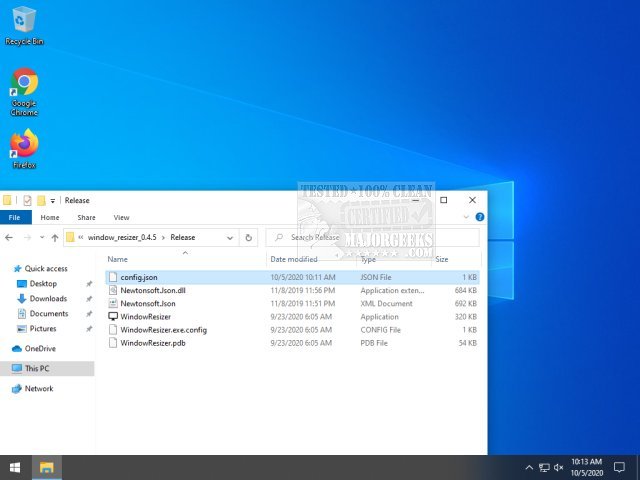The height and width of the screenshot is (480, 640).
Task: Launch Firefox from the desktop
Action: pos(24,149)
